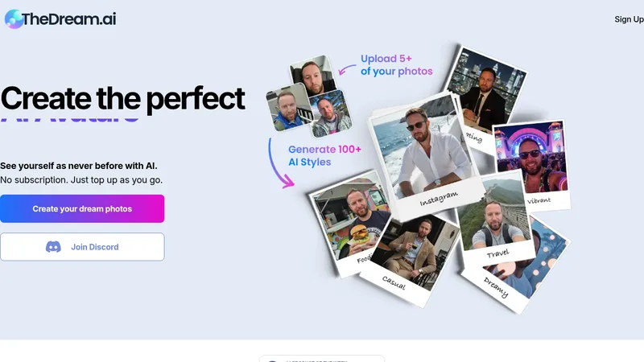Viewport: 644px width, 362px height.
Task: Select the Vibrant style polaroid photo
Action: point(532,164)
